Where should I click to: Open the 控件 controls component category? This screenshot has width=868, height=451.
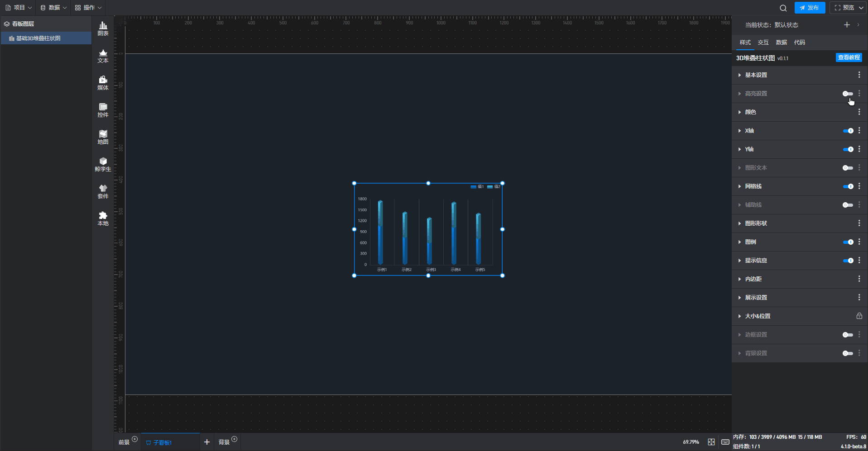point(103,110)
